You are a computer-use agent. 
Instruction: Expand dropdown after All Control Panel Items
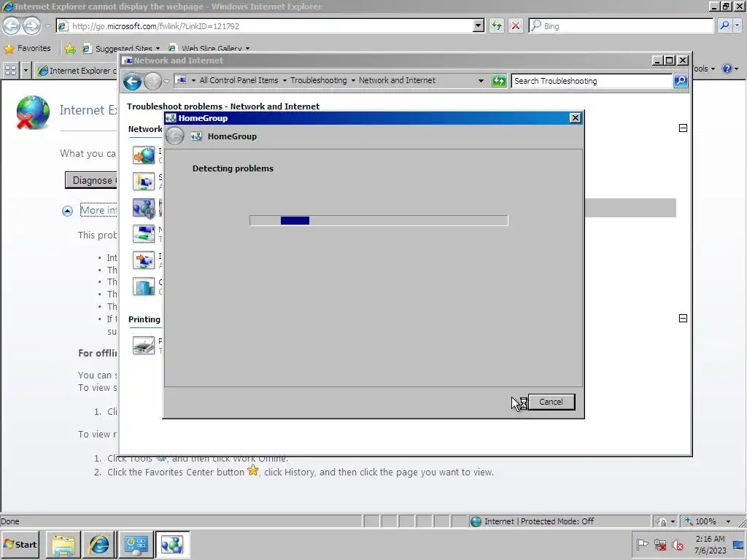pos(285,80)
